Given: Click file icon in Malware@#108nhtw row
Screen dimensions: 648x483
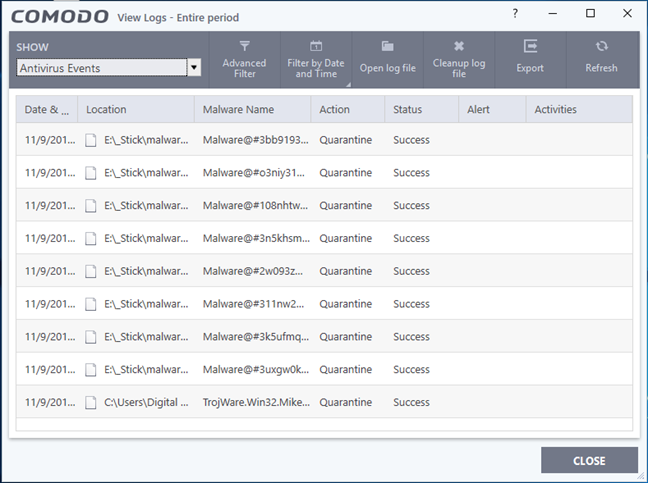Looking at the screenshot, I should pyautogui.click(x=91, y=206).
